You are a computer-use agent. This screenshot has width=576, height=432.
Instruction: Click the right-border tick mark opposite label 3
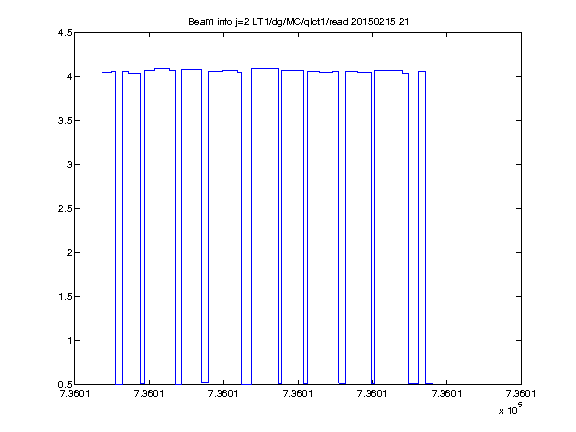[518, 165]
